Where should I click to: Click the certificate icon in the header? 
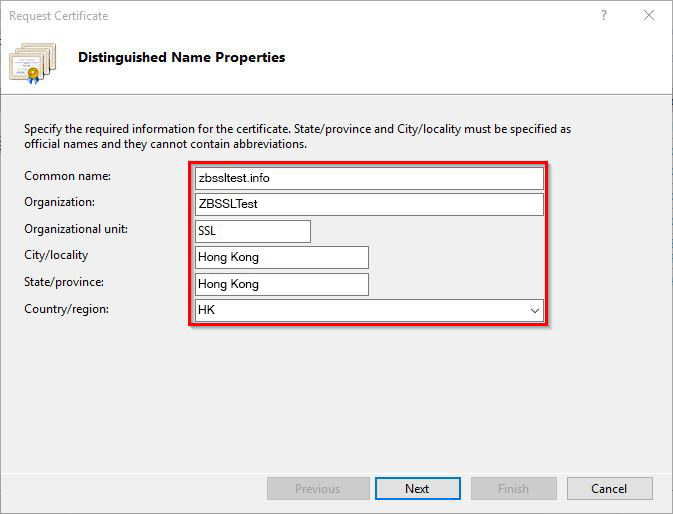32,62
